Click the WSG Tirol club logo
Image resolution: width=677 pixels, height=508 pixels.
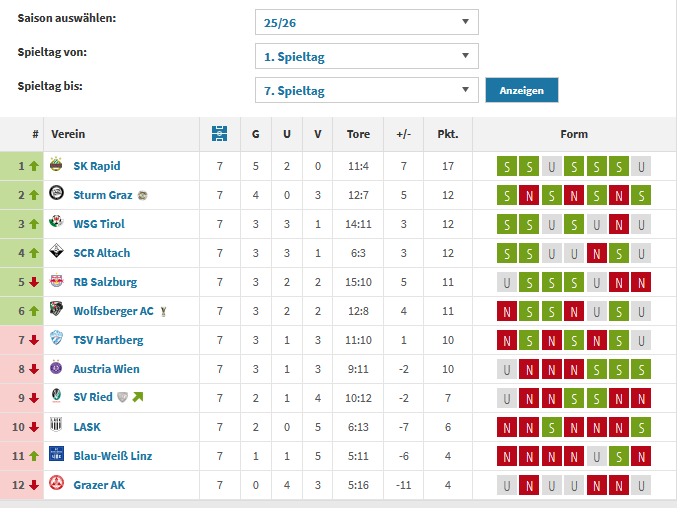[x=57, y=224]
